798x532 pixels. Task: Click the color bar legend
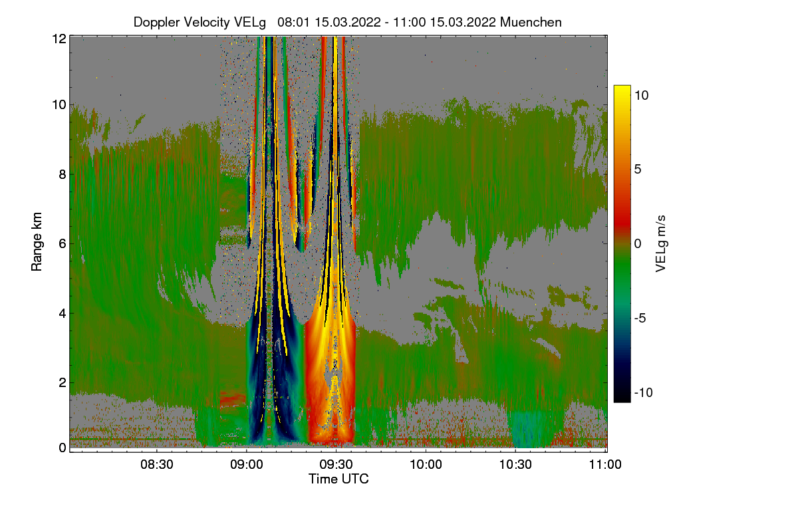pos(622,243)
